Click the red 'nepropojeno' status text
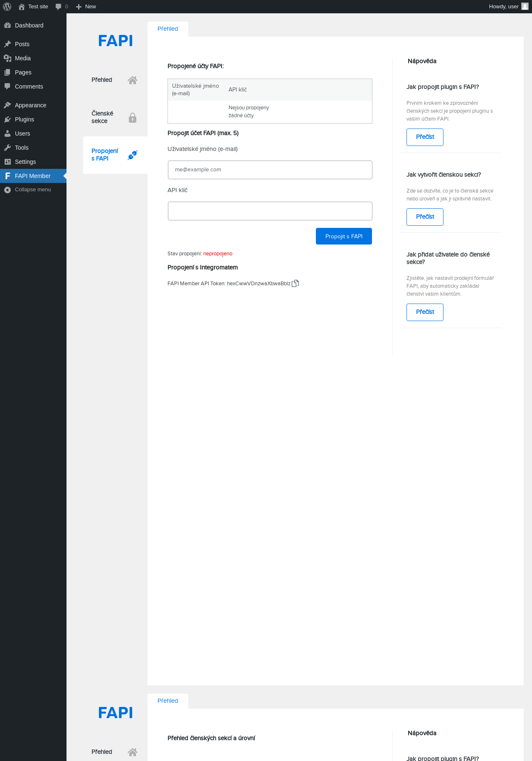Screen dimensions: 532x761 (218, 254)
